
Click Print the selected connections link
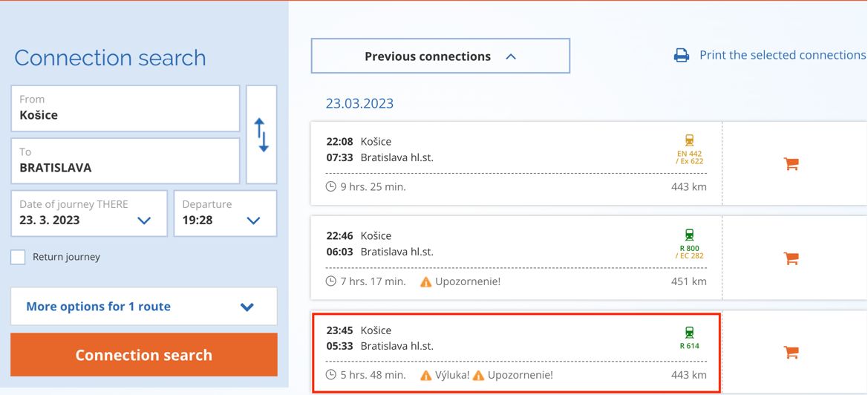point(782,56)
